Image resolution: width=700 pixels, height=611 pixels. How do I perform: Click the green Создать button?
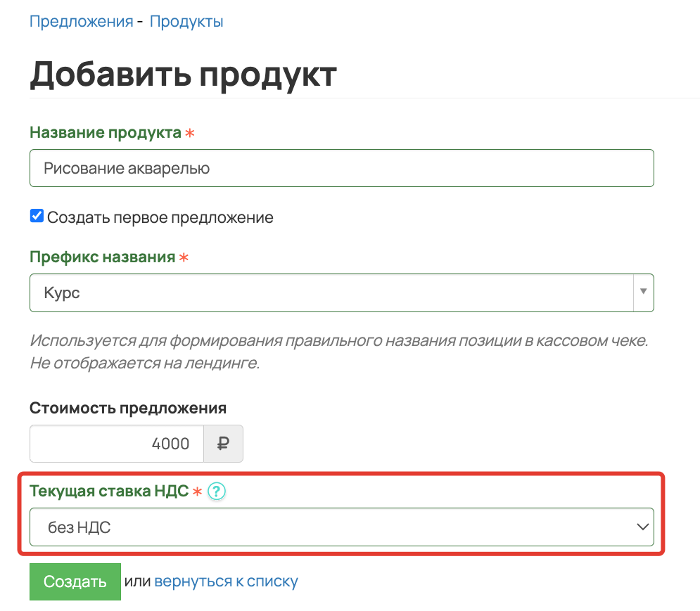75,581
